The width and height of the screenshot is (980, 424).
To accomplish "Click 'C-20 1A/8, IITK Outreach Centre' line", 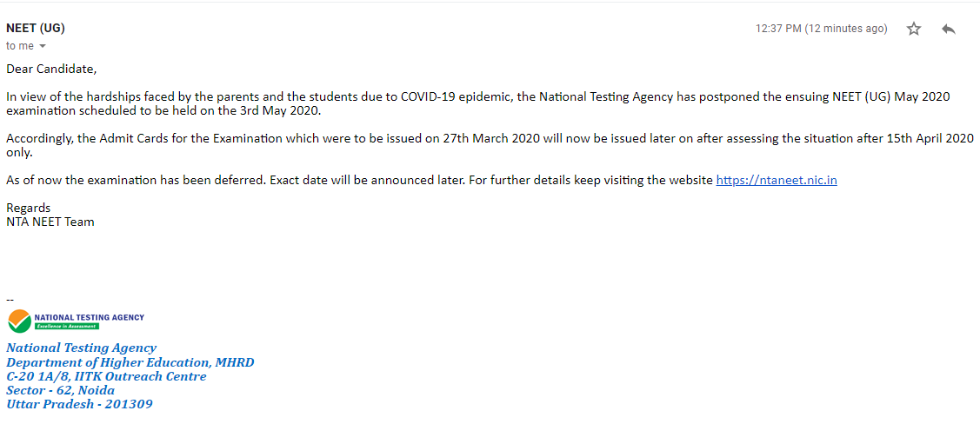I will [x=106, y=376].
